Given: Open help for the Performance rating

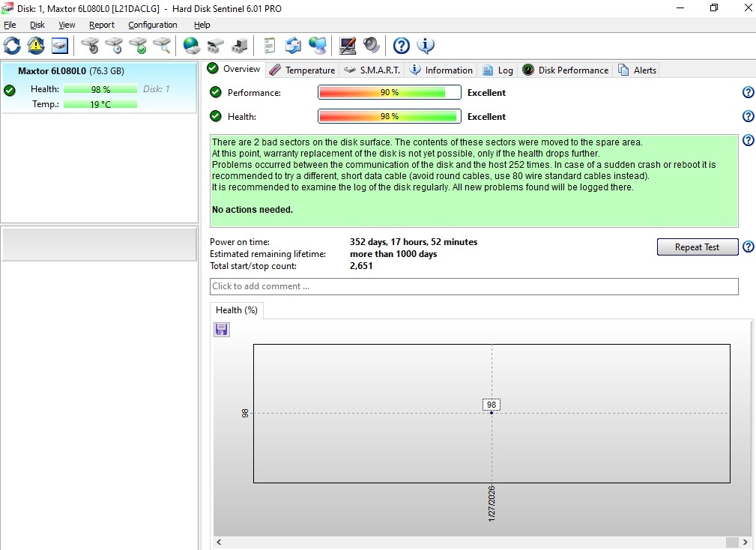Looking at the screenshot, I should (748, 92).
